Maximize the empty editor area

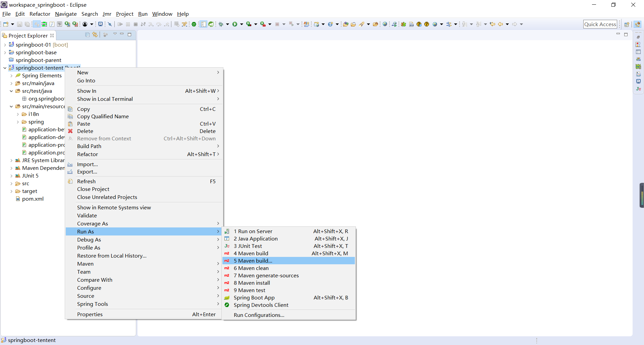tap(626, 34)
